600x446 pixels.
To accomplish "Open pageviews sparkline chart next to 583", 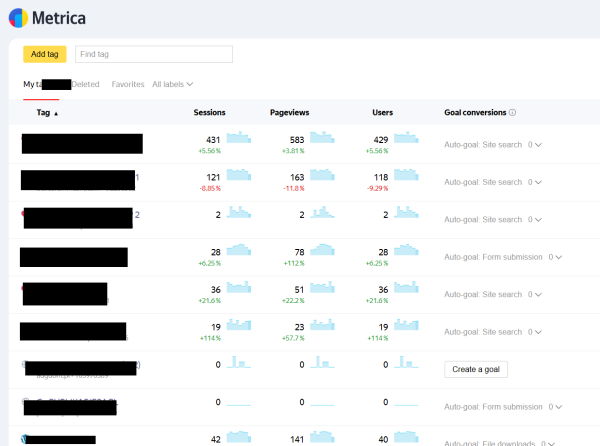I will pyautogui.click(x=323, y=139).
